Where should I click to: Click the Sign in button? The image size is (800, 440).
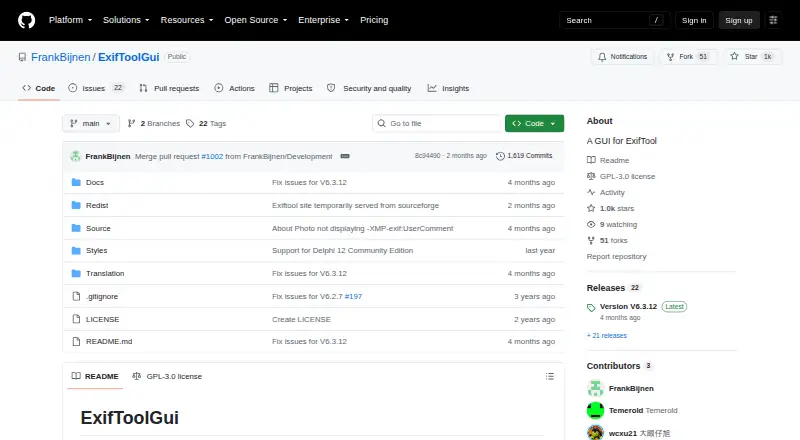click(694, 20)
